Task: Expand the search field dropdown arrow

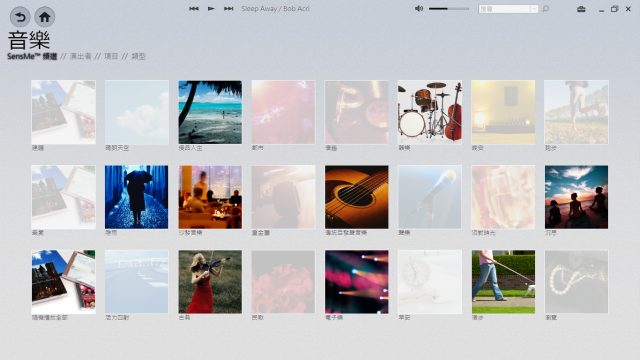Action: [534, 9]
